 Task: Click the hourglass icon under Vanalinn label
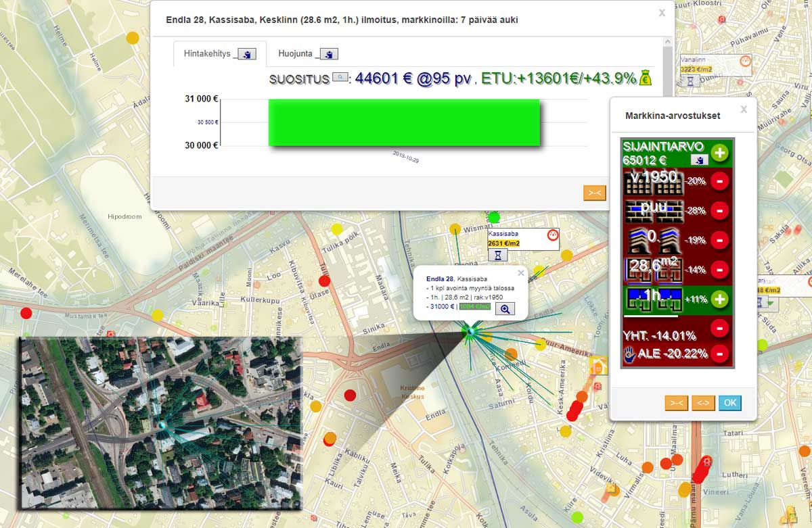click(x=690, y=81)
